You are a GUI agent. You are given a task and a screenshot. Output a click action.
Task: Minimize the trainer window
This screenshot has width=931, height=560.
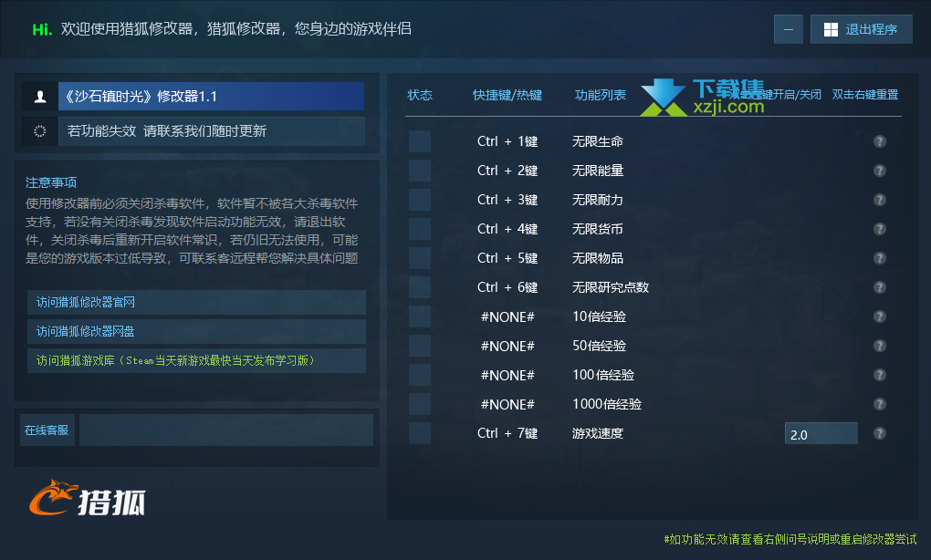tap(789, 29)
